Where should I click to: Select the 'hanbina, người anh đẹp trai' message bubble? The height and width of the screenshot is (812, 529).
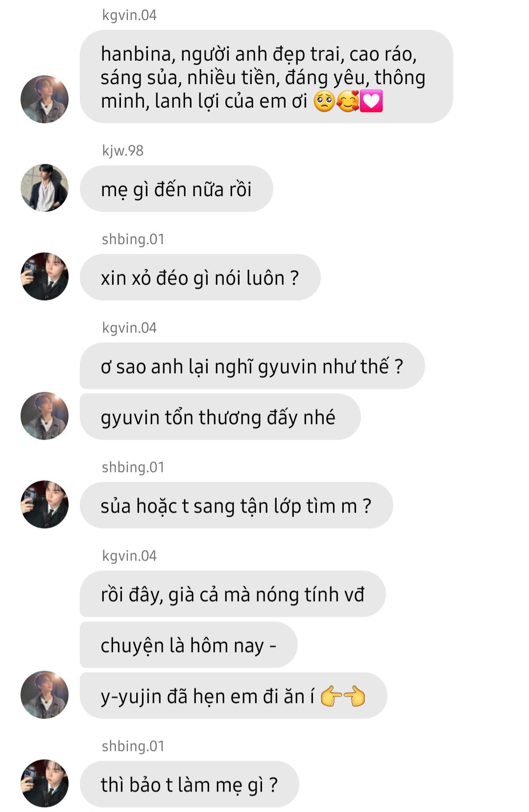266,77
